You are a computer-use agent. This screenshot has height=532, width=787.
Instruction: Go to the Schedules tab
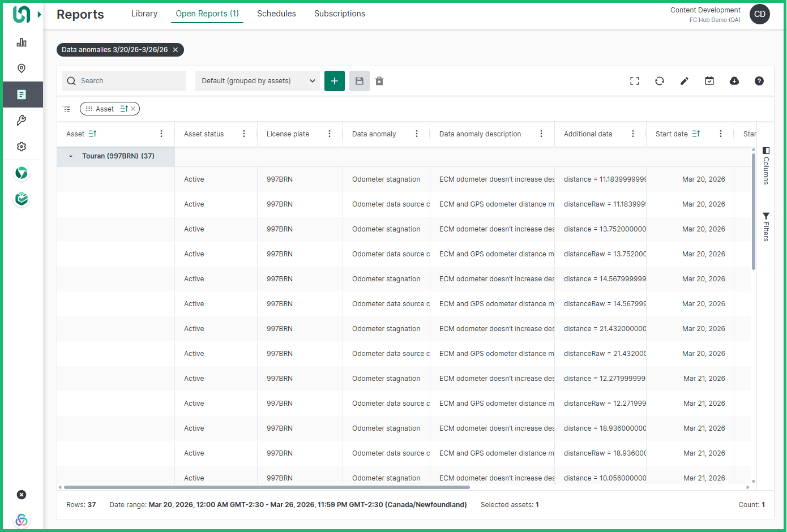276,14
